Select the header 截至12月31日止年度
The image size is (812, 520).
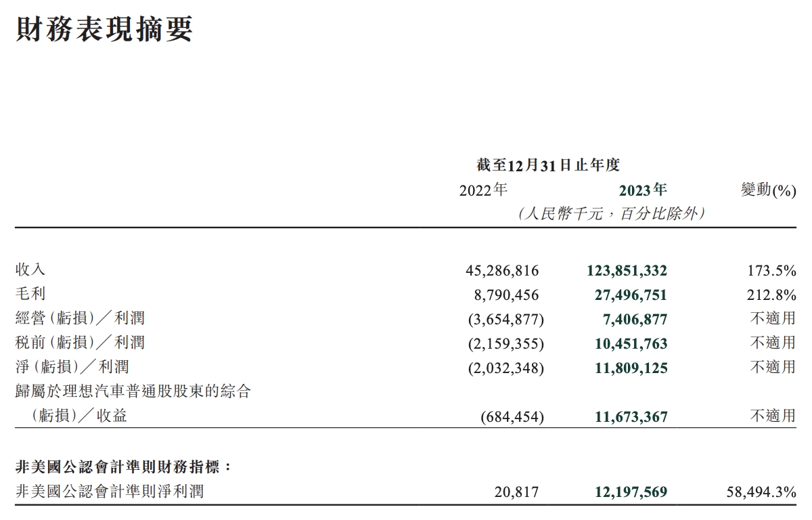coord(548,165)
